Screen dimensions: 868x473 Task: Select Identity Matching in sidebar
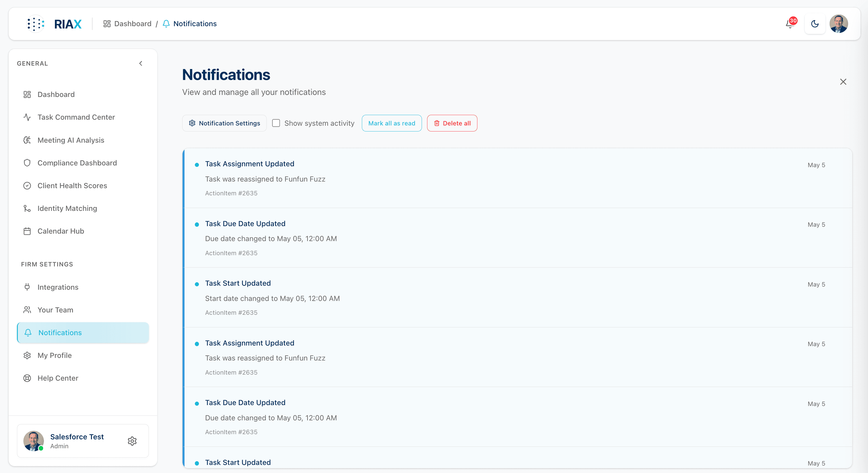click(x=83, y=209)
